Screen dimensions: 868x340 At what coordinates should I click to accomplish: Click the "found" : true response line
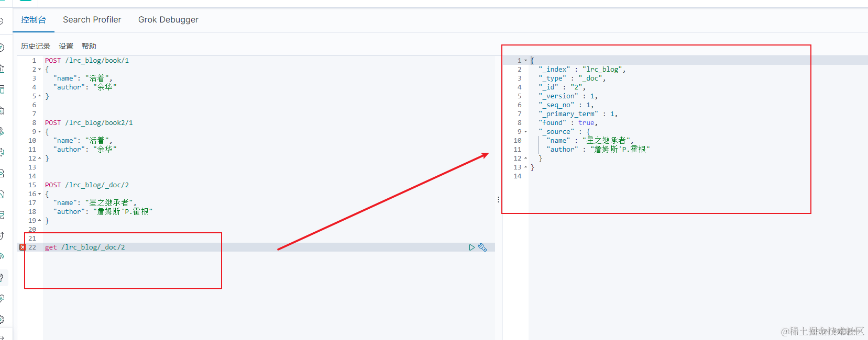tap(568, 123)
